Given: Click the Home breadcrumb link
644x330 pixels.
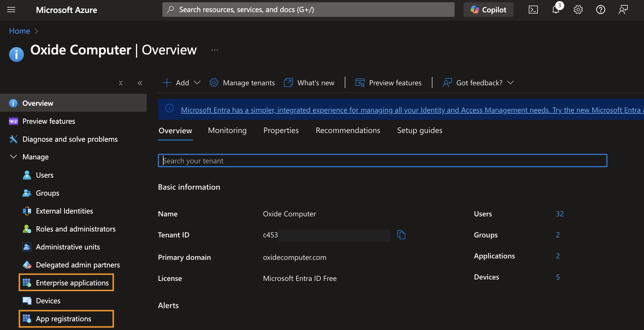Looking at the screenshot, I should [x=19, y=31].
